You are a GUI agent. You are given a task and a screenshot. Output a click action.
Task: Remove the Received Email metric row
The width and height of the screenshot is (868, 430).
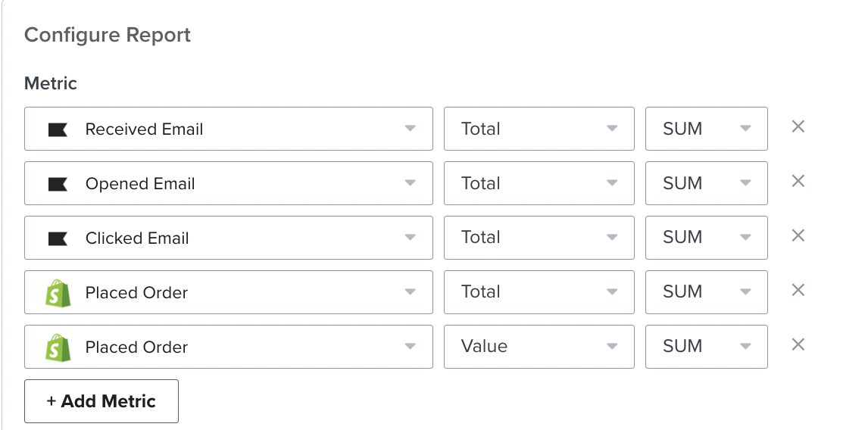click(x=798, y=127)
